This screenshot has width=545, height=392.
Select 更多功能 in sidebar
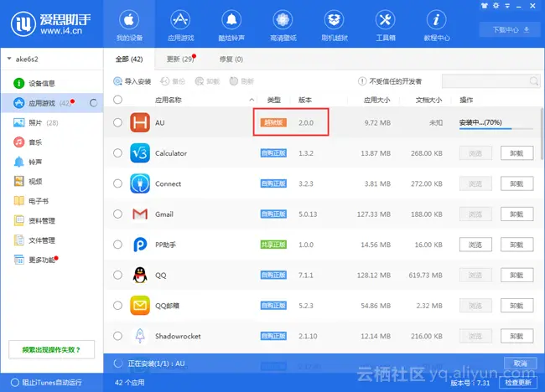(52, 260)
